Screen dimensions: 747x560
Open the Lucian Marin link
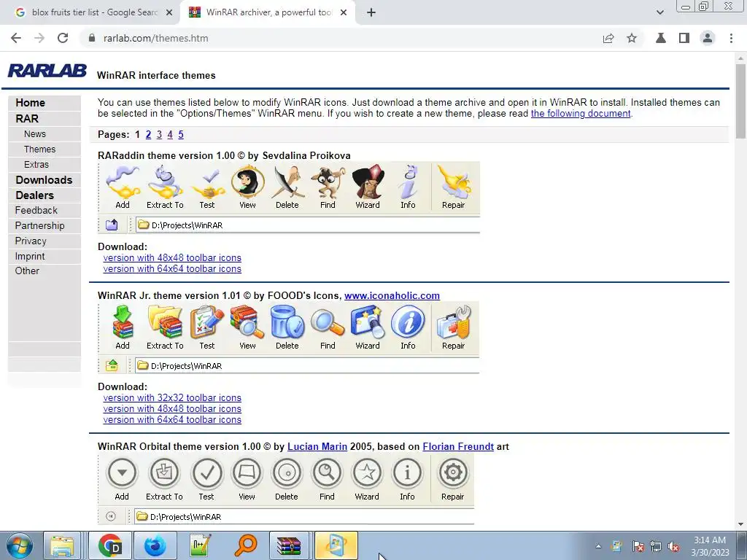(x=317, y=447)
